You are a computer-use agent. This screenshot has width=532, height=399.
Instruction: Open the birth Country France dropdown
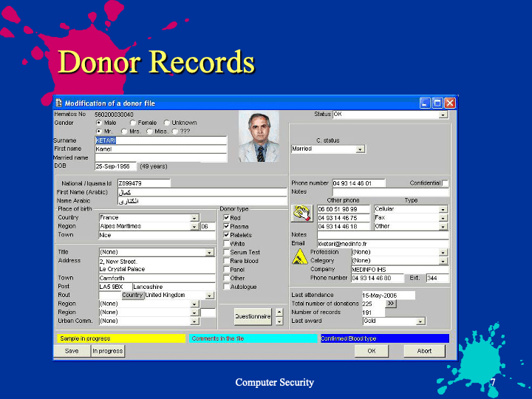point(194,218)
